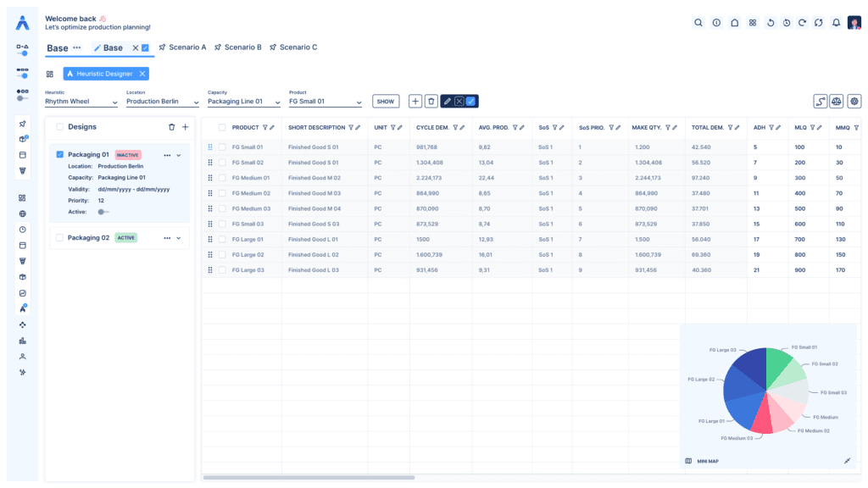Click the balance scale icon

pos(837,102)
